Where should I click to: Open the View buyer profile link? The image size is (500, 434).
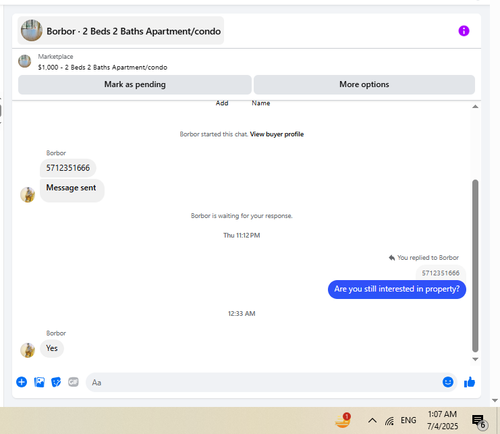[x=277, y=134]
